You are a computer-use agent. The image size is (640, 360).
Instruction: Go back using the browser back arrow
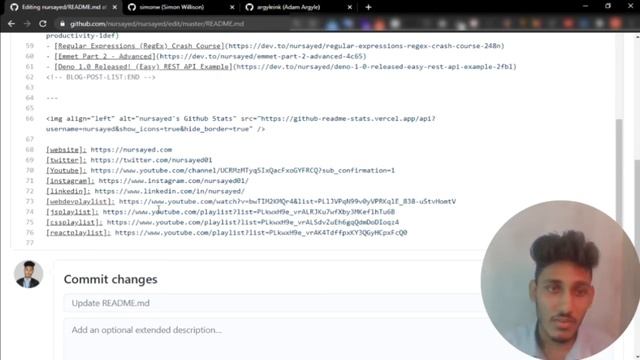11,24
